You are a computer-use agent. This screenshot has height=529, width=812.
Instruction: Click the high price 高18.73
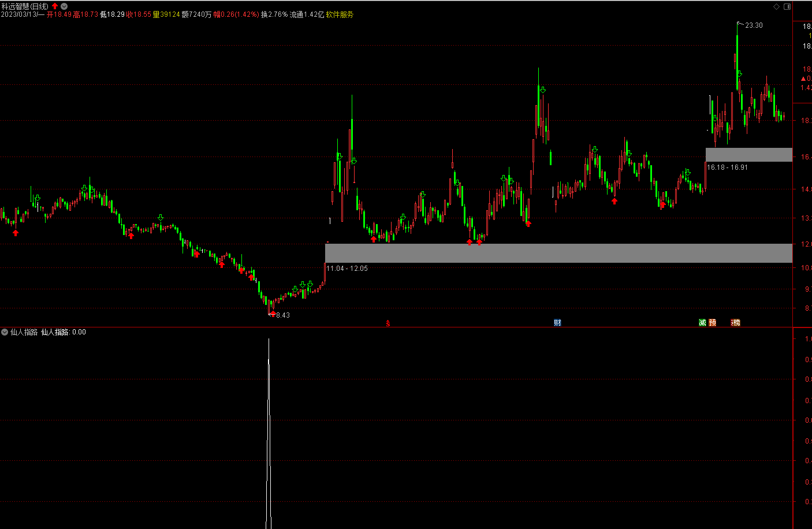pos(85,14)
